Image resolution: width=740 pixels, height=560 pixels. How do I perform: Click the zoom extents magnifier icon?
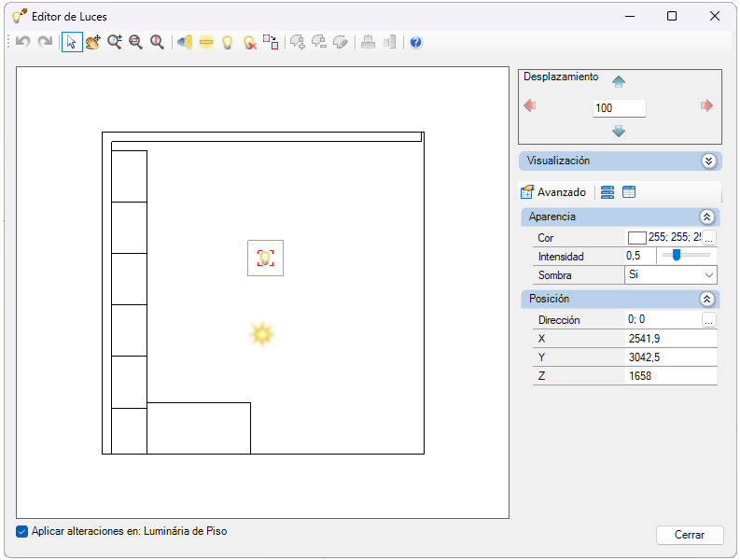coord(157,42)
